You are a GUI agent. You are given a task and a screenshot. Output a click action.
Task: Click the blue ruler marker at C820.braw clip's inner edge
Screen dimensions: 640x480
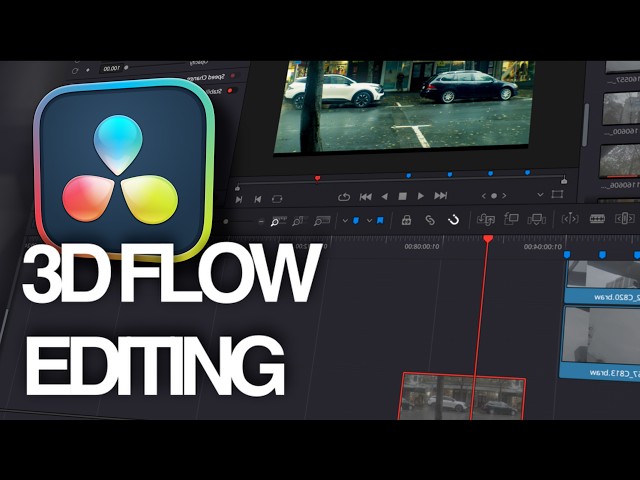pyautogui.click(x=567, y=255)
